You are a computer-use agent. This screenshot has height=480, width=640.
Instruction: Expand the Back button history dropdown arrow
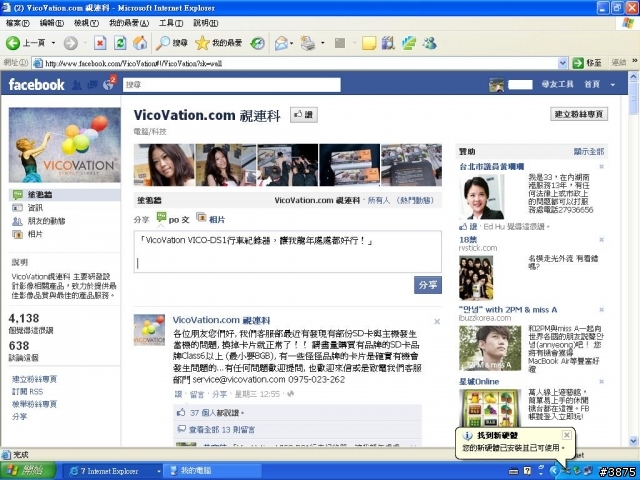[x=53, y=43]
